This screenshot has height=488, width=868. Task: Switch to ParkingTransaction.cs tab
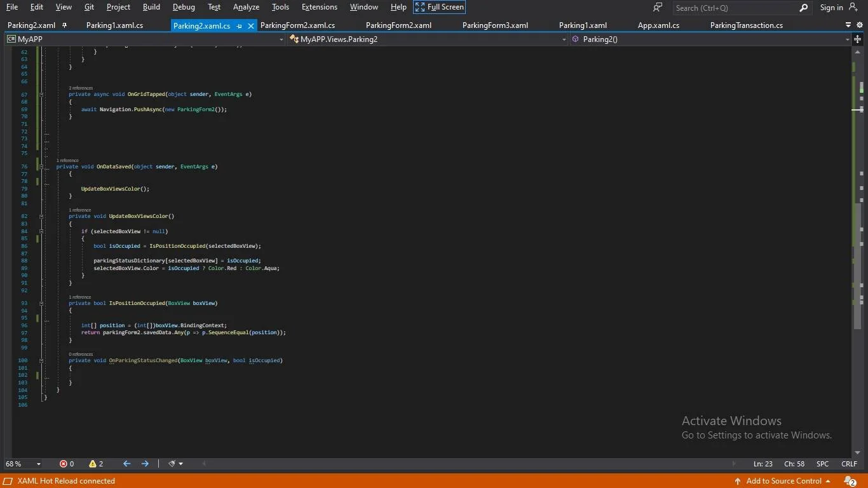746,25
